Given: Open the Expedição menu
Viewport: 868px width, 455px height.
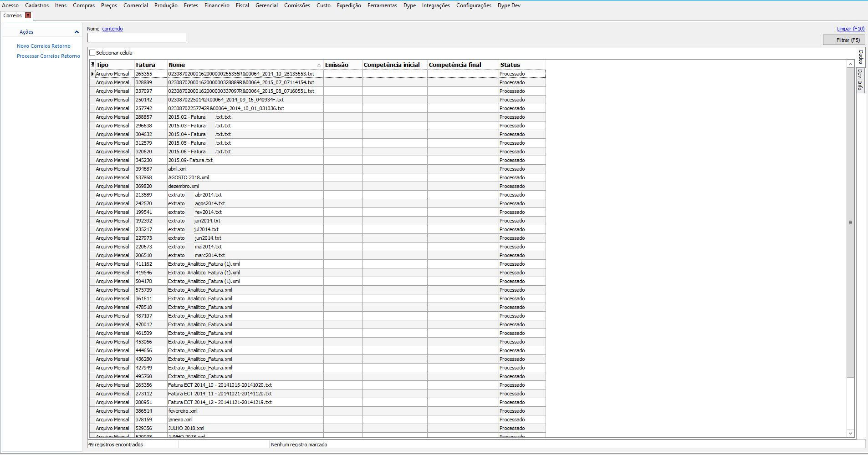Looking at the screenshot, I should pos(349,5).
